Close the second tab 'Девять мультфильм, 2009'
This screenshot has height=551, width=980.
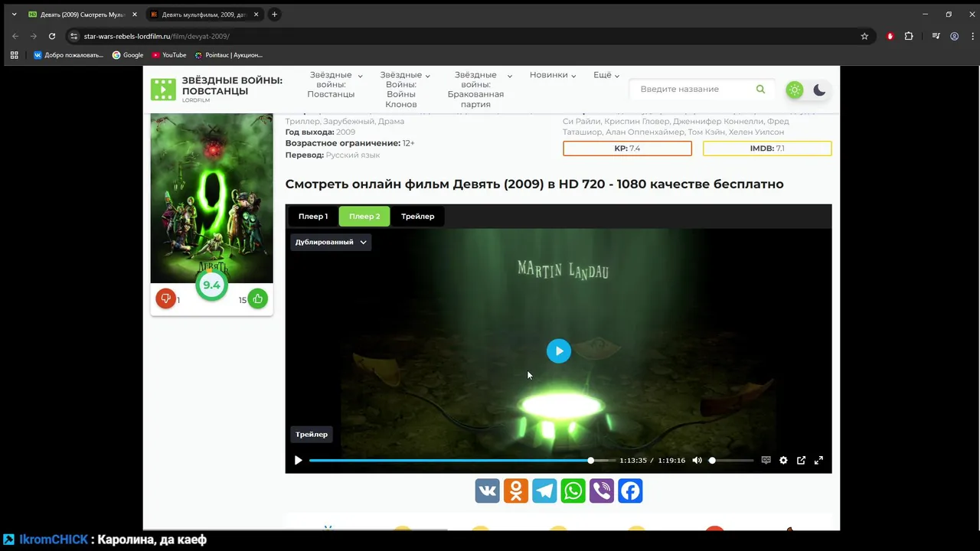(256, 15)
